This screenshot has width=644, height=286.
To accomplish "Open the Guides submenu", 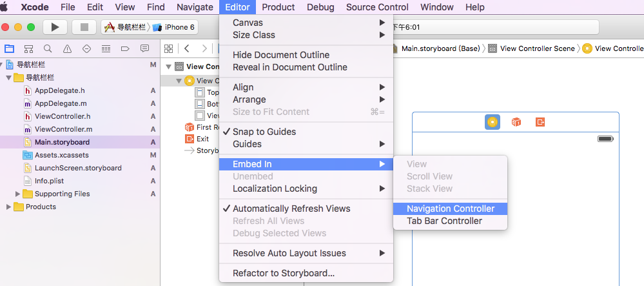I will pos(306,144).
